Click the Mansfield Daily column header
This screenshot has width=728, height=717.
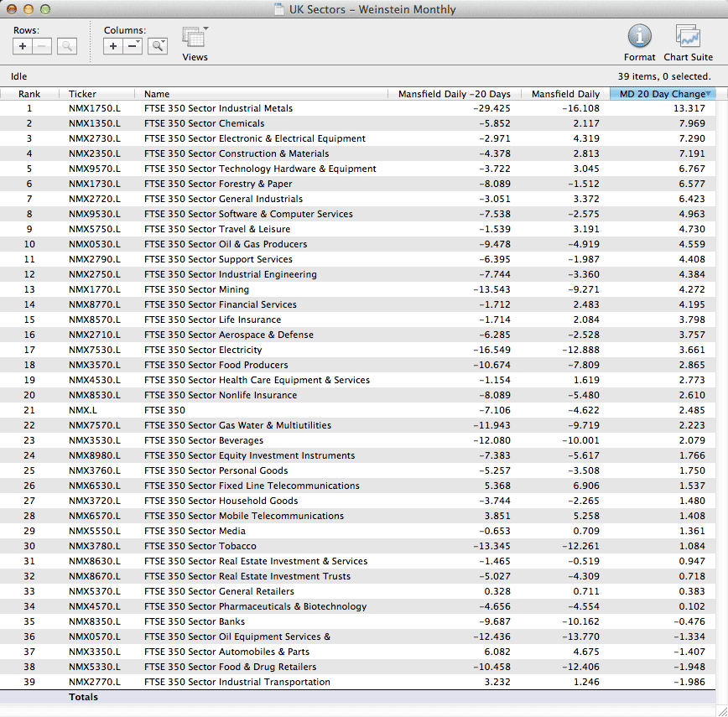[x=565, y=94]
